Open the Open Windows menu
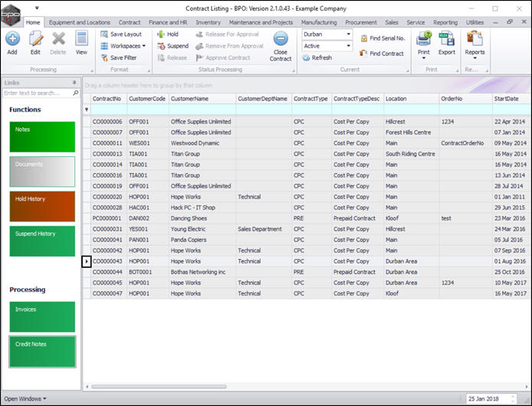Image resolution: width=532 pixels, height=406 pixels. point(25,398)
